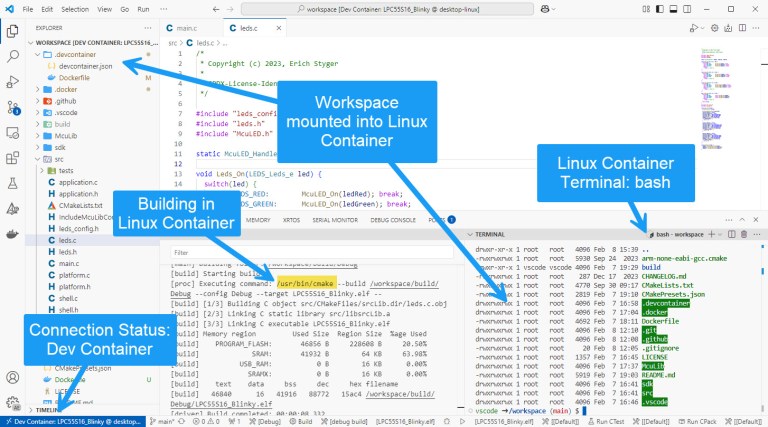Expand the McuLib folder
The height and width of the screenshot is (427, 768).
(37, 136)
